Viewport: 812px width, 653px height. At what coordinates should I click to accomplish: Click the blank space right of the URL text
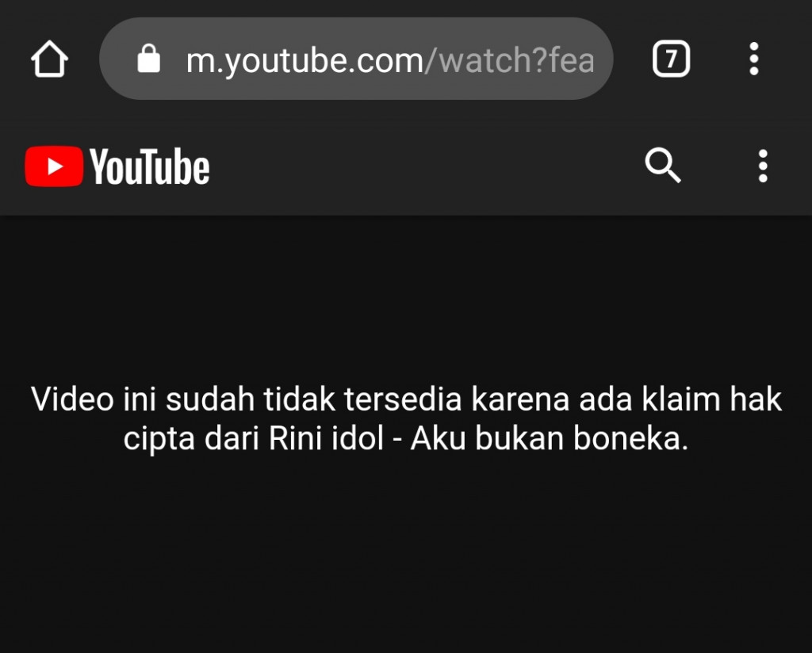point(603,59)
